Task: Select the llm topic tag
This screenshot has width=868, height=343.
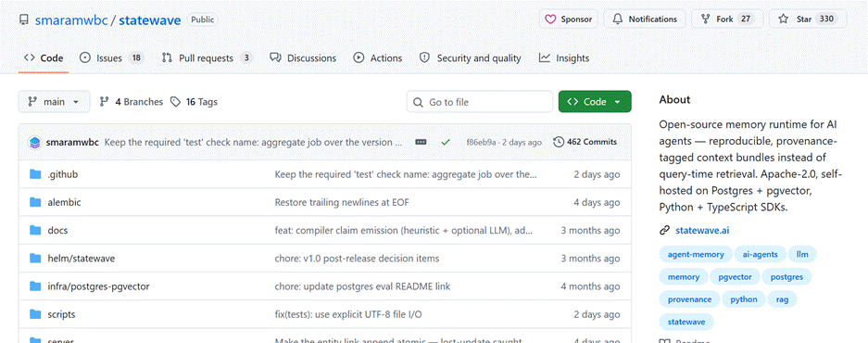Action: click(802, 254)
